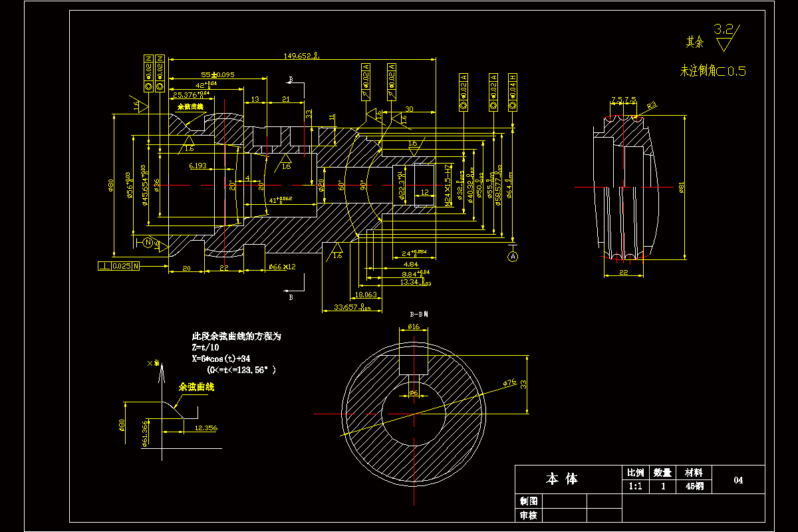Click the 'ø6' hole dimension
Image resolution: width=798 pixels, height=532 pixels.
pos(413,393)
